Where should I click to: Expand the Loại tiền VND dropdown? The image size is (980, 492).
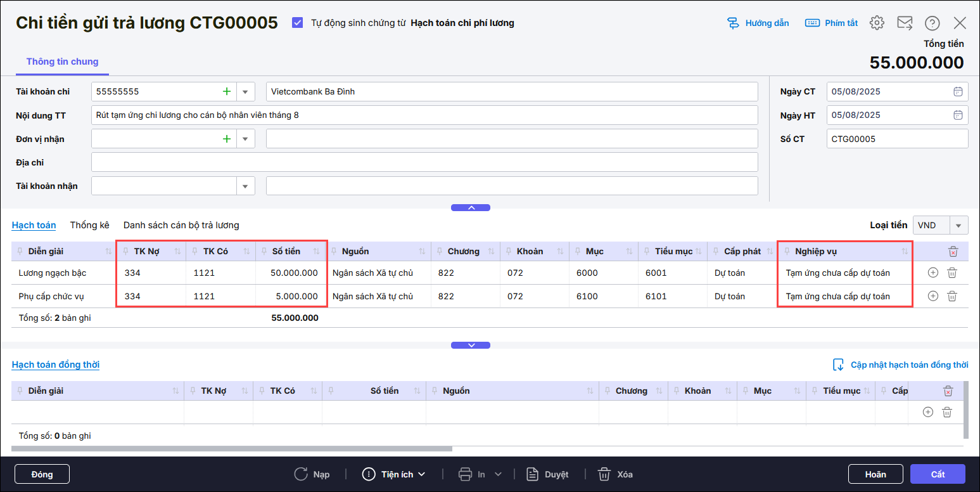959,225
